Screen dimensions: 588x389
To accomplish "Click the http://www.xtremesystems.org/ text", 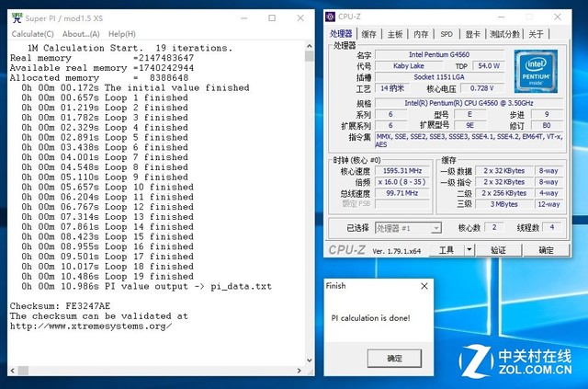I will tap(91, 326).
